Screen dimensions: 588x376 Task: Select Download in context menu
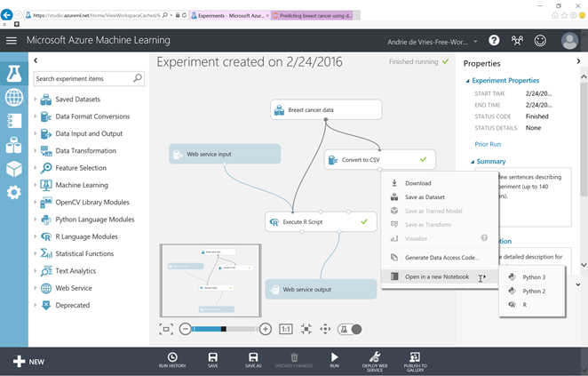click(440, 183)
